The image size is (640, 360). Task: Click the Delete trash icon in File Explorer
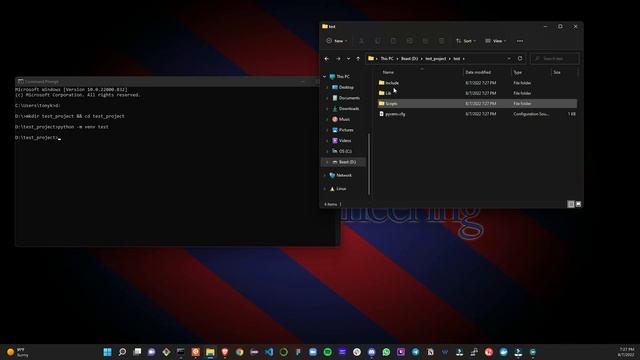point(441,41)
